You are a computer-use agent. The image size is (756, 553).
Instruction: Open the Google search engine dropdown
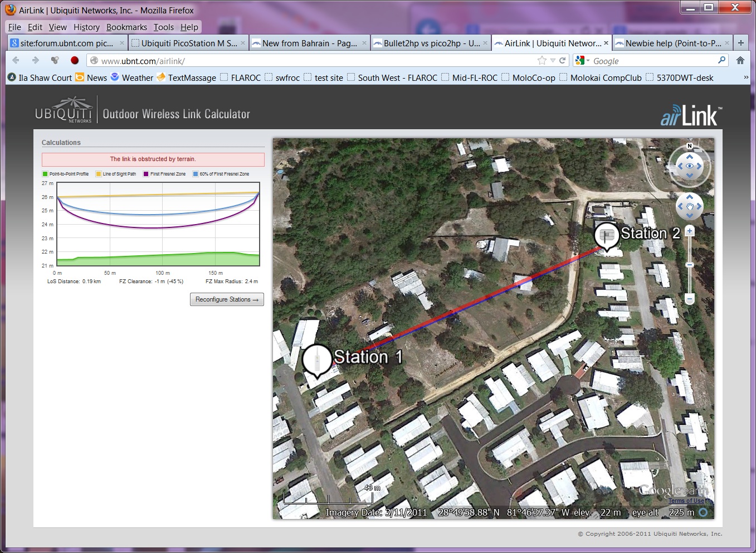pos(582,61)
